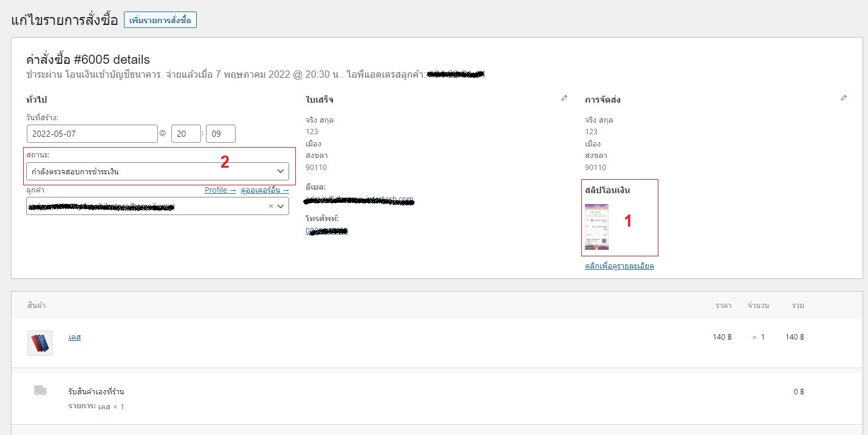
Task: Edit billing address with pencil icon
Action: click(x=564, y=98)
